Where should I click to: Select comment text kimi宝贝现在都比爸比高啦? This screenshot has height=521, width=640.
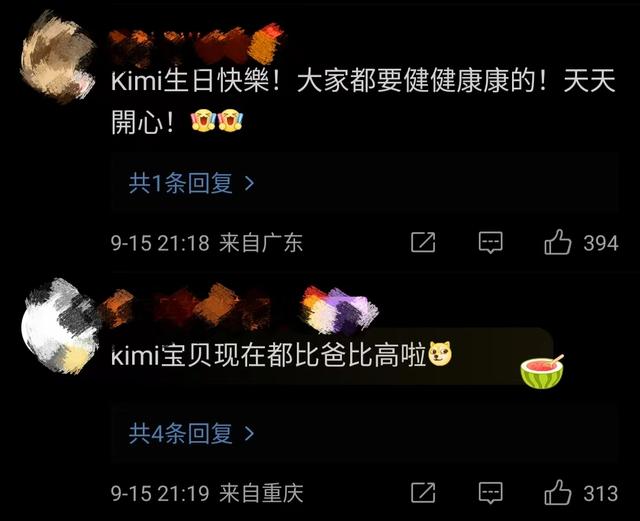[269, 355]
